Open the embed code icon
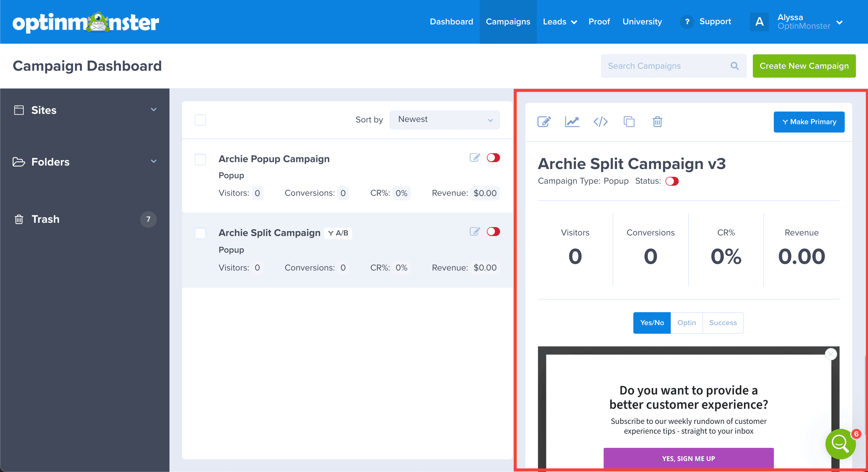 [601, 122]
